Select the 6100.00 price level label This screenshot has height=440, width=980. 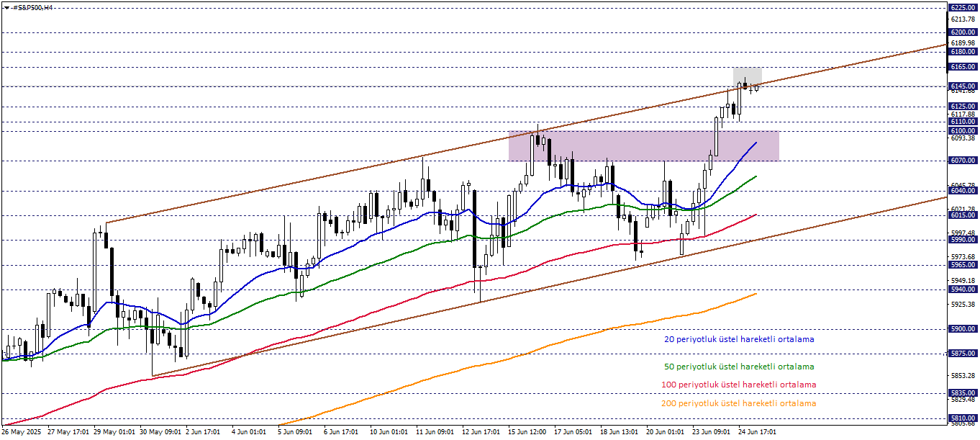click(963, 131)
